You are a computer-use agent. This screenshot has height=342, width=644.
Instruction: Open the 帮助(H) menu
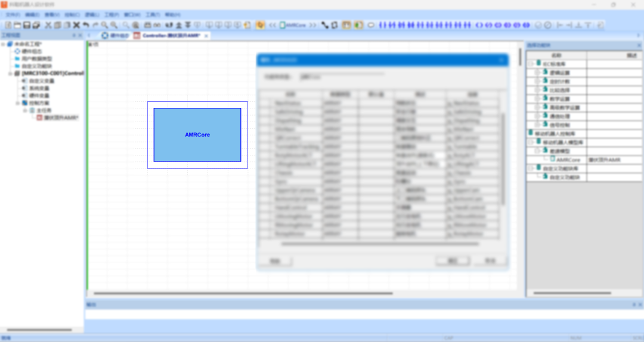[x=171, y=14]
